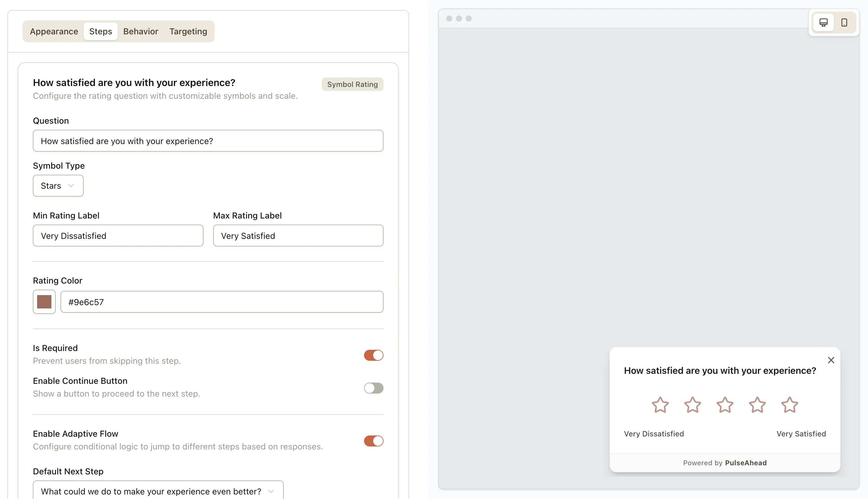Open the Targeting tab
This screenshot has width=868, height=499.
(188, 31)
